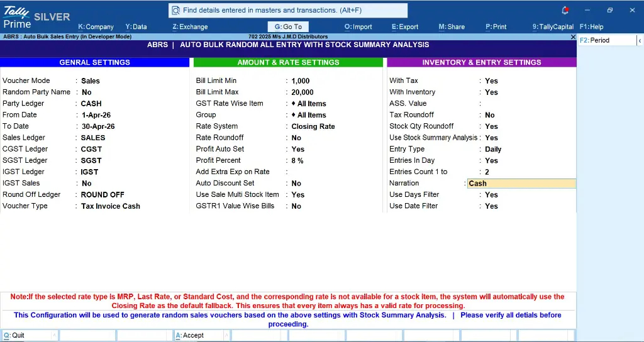Image resolution: width=644 pixels, height=342 pixels.
Task: Select Group value All Items
Action: pyautogui.click(x=309, y=116)
